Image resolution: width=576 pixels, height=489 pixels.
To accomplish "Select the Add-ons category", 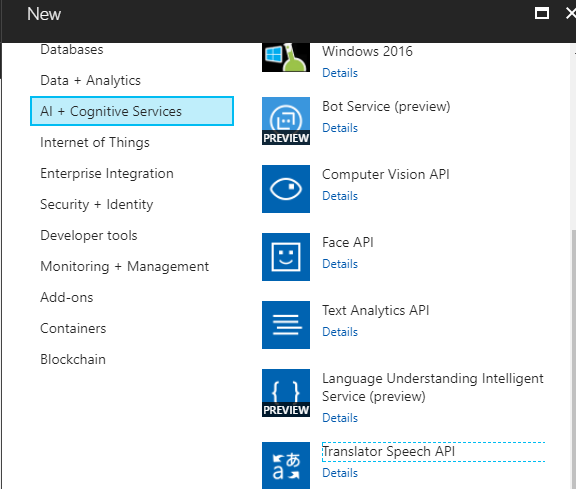I will (66, 297).
